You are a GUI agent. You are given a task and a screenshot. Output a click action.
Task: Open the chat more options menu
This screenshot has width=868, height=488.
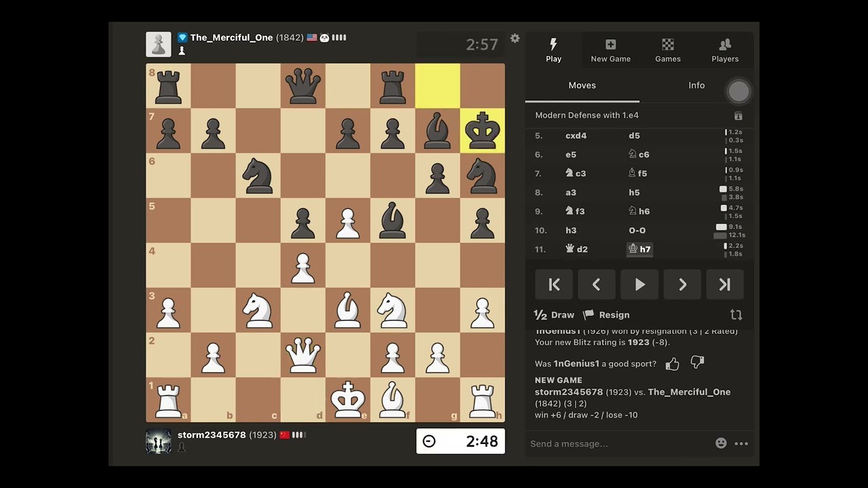tap(741, 444)
